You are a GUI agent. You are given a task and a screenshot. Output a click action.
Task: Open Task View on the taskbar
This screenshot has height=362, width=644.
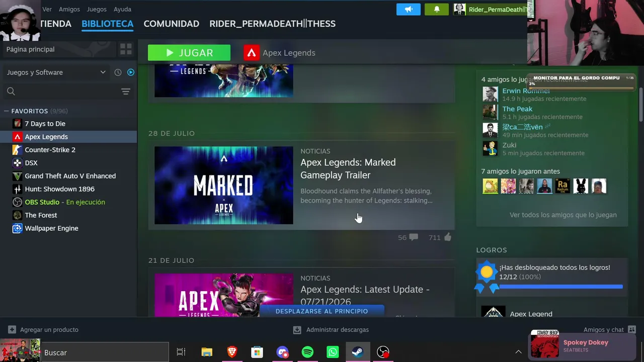click(181, 352)
